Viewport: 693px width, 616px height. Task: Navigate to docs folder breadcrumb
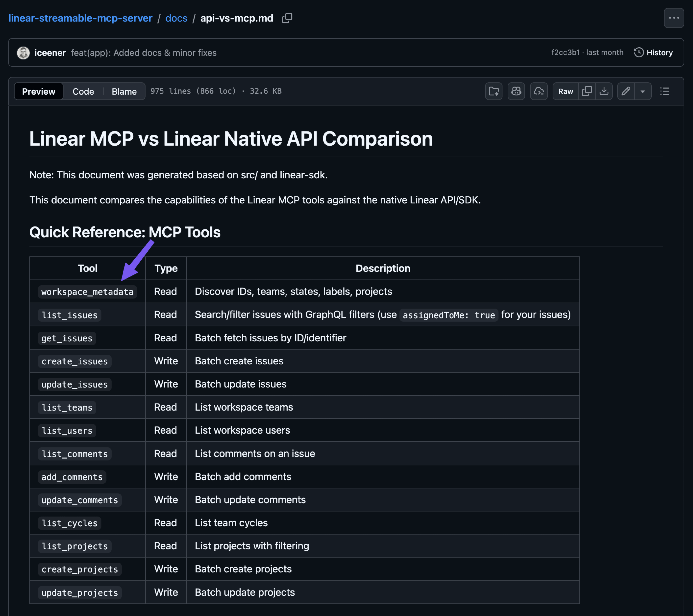176,18
